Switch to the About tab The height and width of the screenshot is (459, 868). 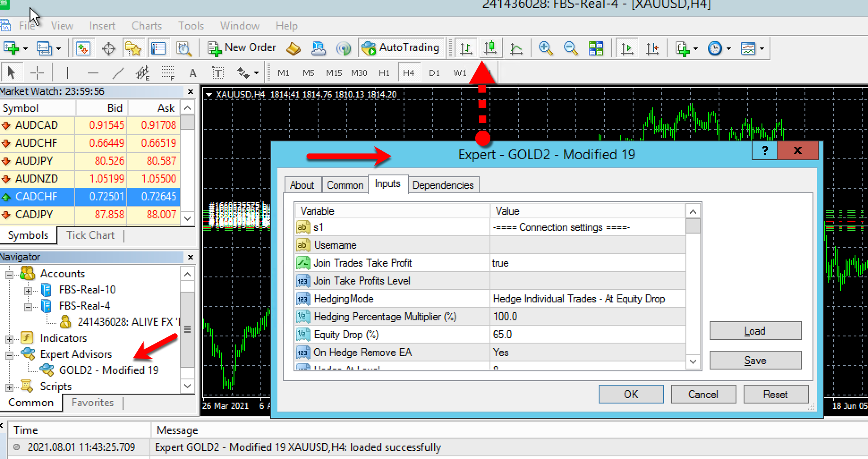coord(302,185)
